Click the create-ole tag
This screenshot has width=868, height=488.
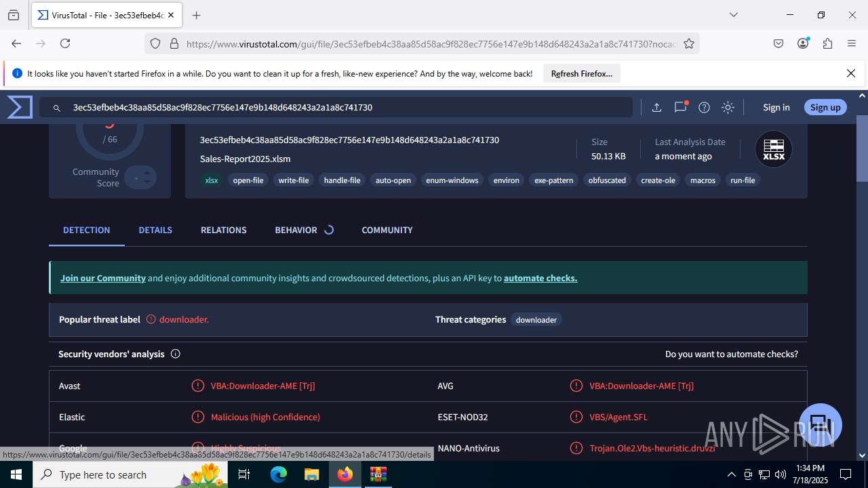click(658, 180)
